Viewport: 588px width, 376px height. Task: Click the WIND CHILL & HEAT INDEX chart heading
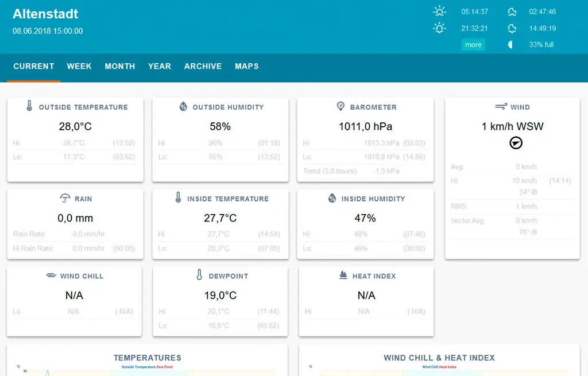(x=439, y=358)
